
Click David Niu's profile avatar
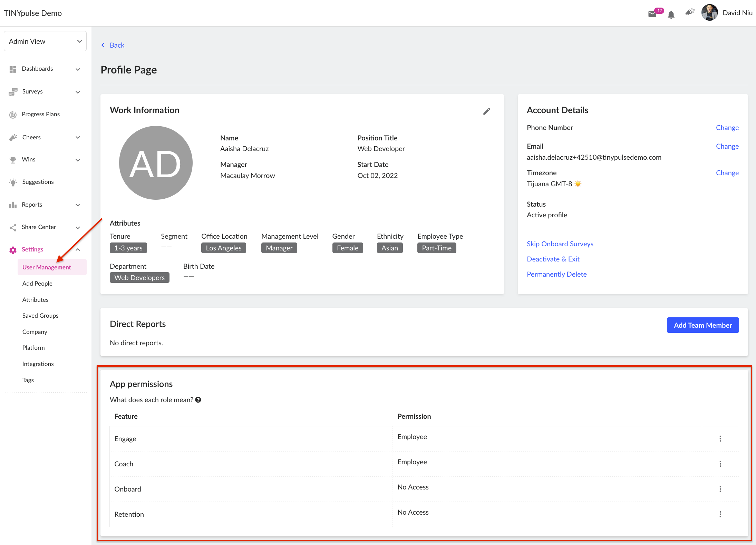[x=709, y=13]
